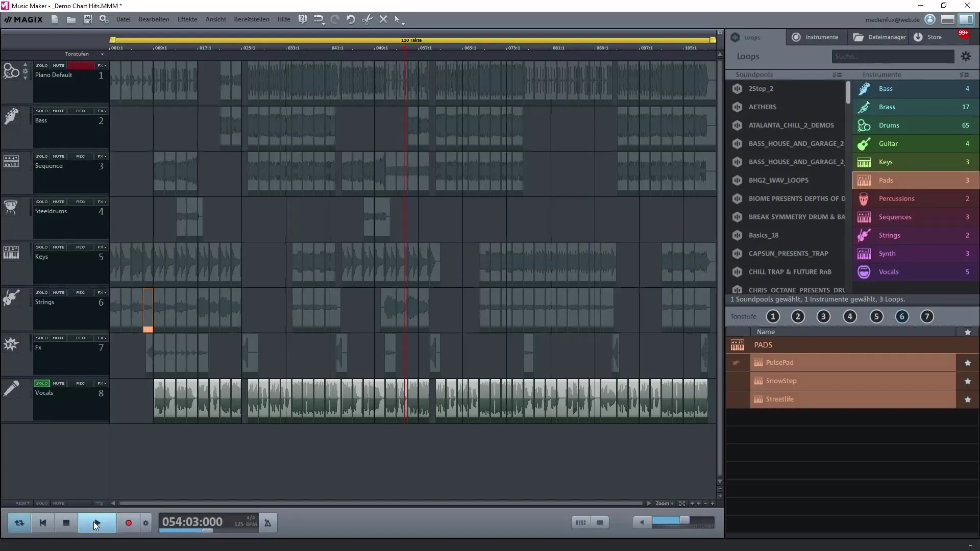
Task: Open Instrumente list options
Action: click(964, 75)
